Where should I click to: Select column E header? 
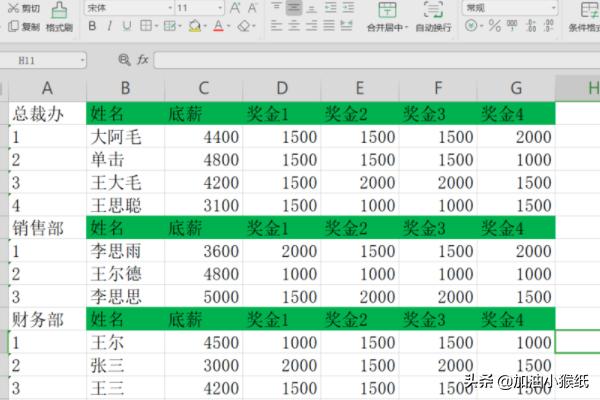pos(360,88)
